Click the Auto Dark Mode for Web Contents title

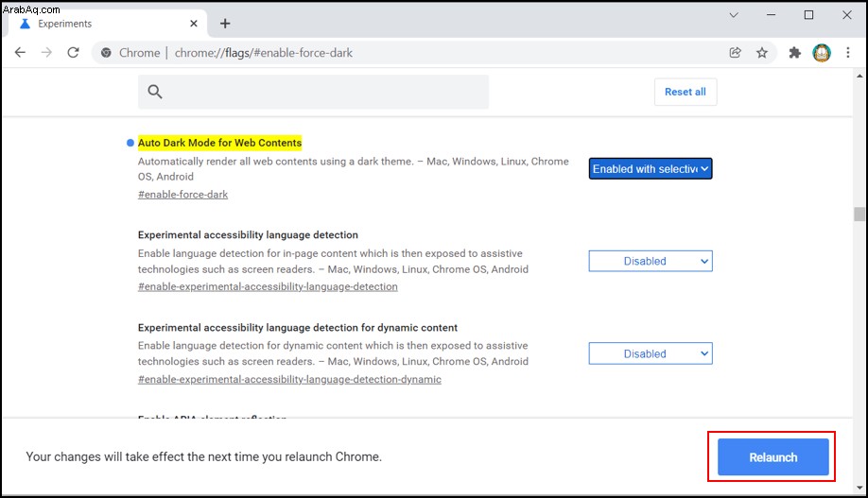(x=219, y=143)
